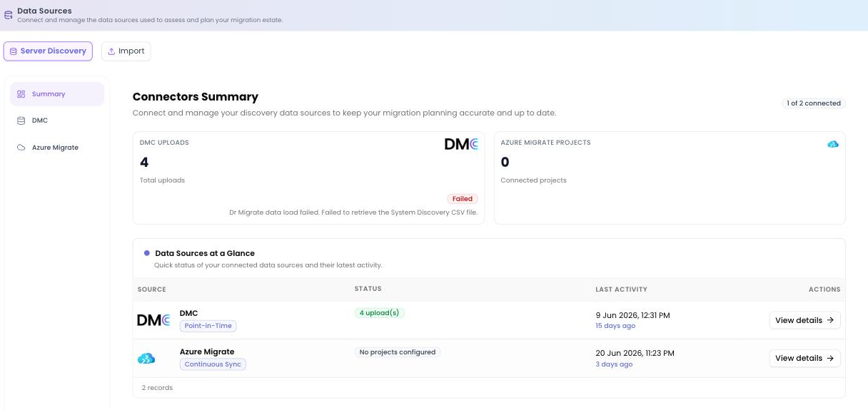This screenshot has width=868, height=410.
Task: Click the Summary grid icon in sidebar
Action: (x=21, y=94)
